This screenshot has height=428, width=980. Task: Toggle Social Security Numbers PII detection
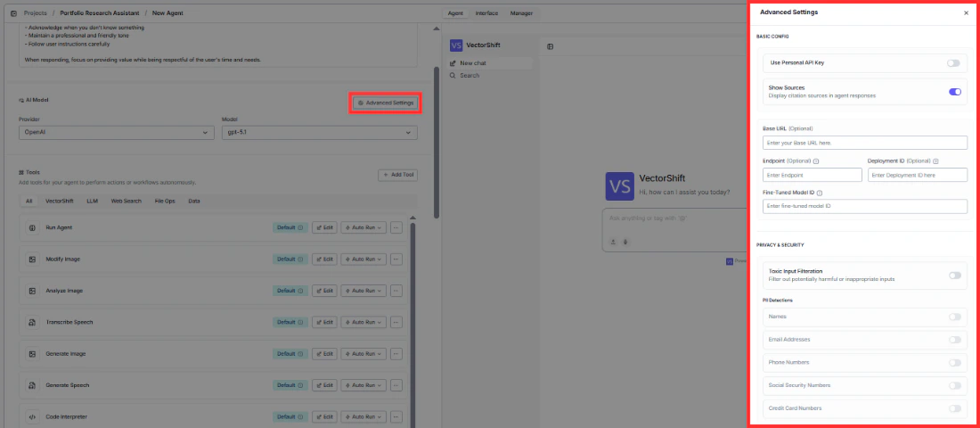click(955, 385)
